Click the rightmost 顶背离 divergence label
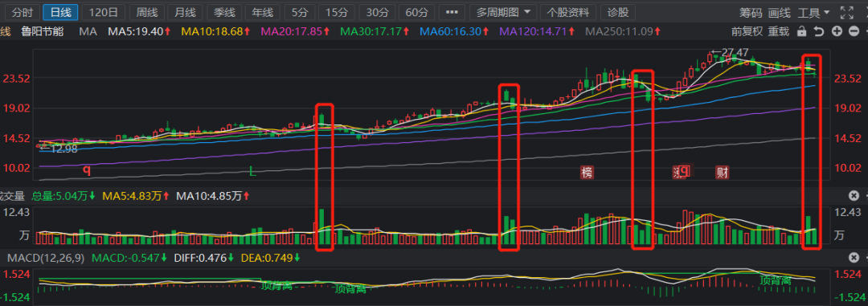This screenshot has height=306, width=868. (x=775, y=280)
